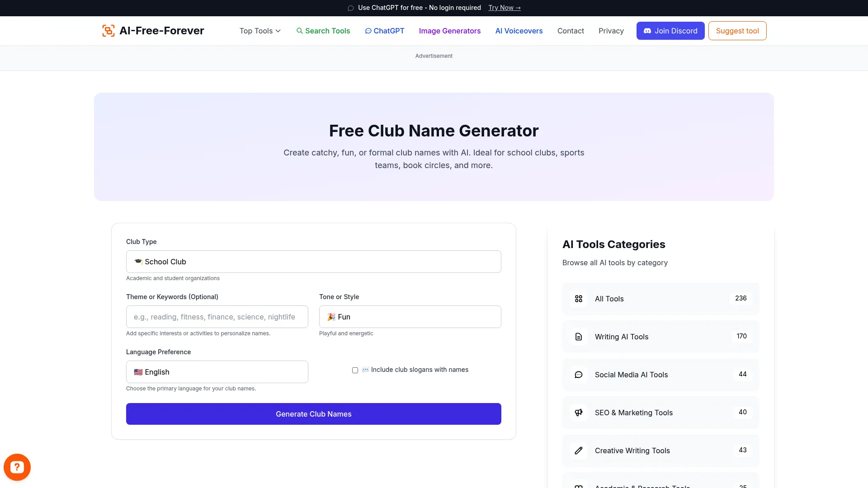Click the AI-Free-Forever logo icon
The height and width of the screenshot is (488, 868).
[108, 30]
